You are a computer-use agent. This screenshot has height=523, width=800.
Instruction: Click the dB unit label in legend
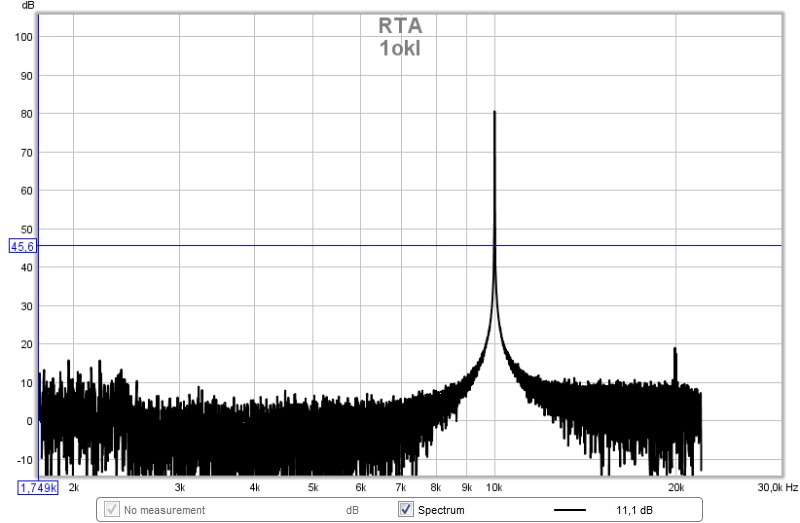352,510
